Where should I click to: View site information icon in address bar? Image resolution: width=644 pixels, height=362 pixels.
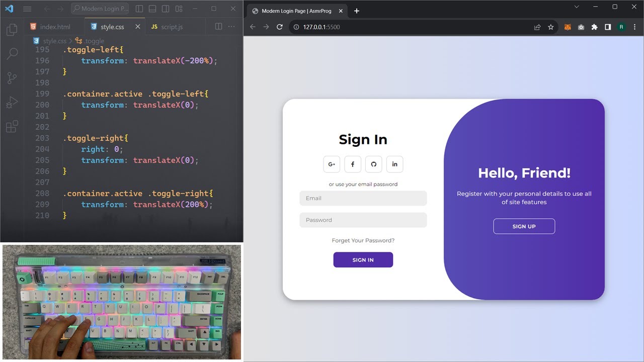296,27
